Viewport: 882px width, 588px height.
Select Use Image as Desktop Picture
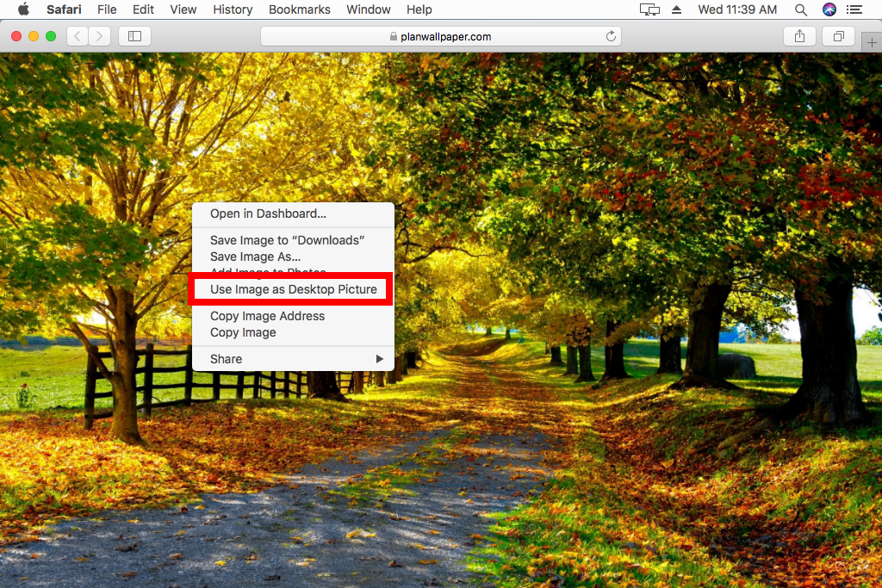click(293, 289)
